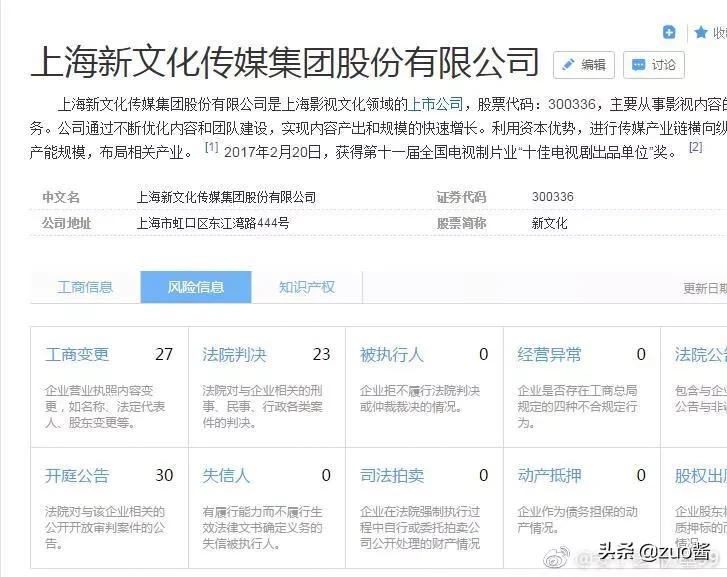
Task: Open the 动产抵押 category link
Action: pyautogui.click(x=549, y=476)
